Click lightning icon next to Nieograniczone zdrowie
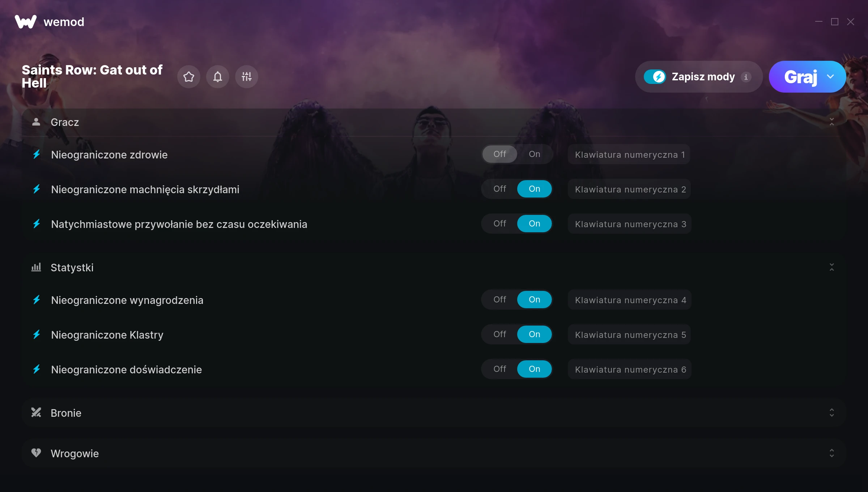Screen dimensions: 868x492 pos(37,154)
